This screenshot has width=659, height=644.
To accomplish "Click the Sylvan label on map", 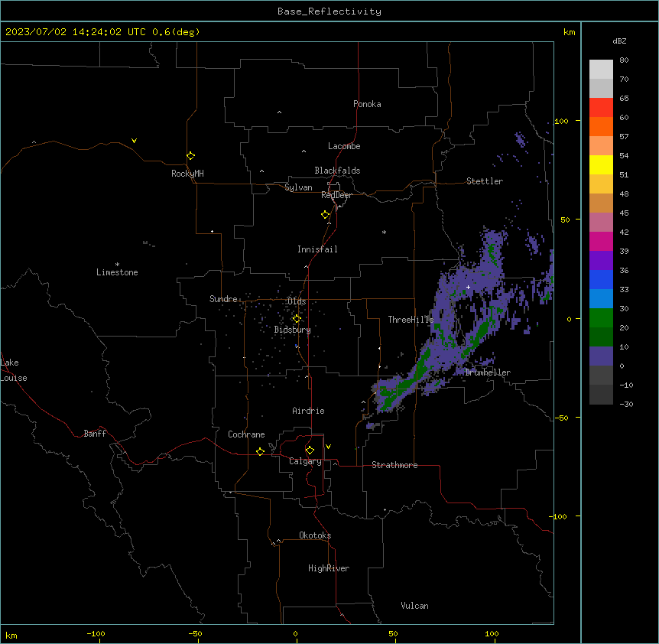I will pos(298,187).
